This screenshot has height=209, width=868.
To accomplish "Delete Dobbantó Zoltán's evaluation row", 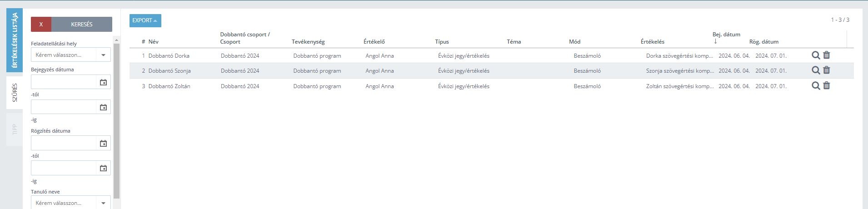I will (827, 85).
